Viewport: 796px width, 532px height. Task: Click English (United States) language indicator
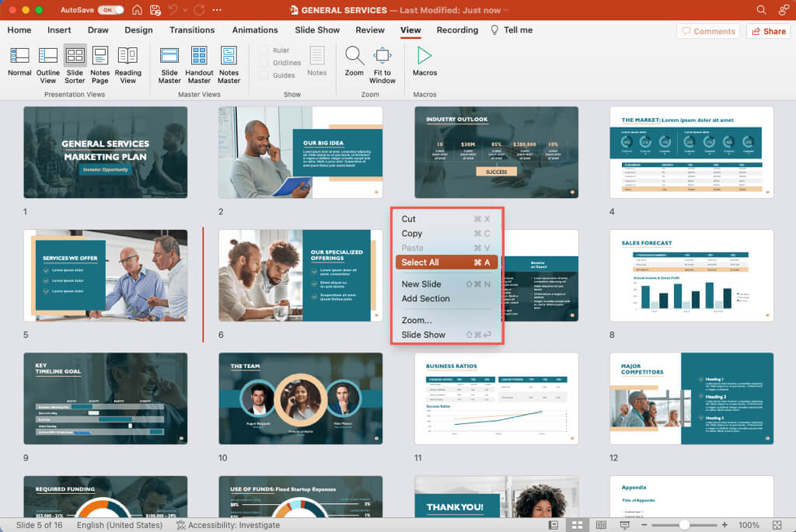[119, 525]
